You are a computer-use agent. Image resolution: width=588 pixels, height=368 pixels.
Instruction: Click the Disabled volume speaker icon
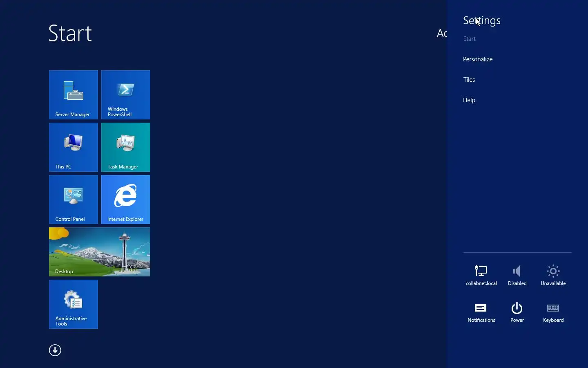[517, 275]
